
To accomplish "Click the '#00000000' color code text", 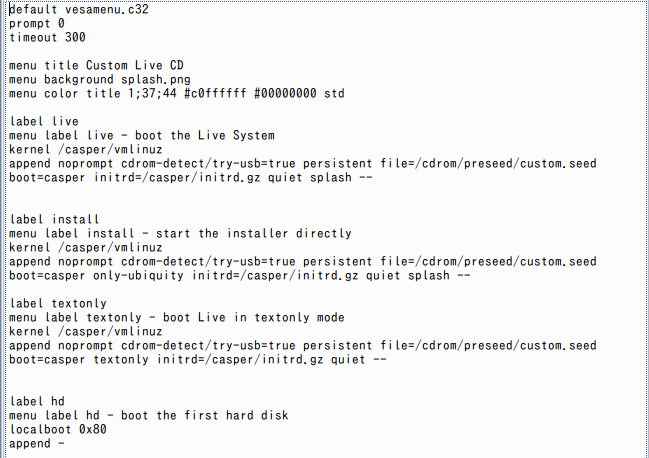I will [x=285, y=94].
